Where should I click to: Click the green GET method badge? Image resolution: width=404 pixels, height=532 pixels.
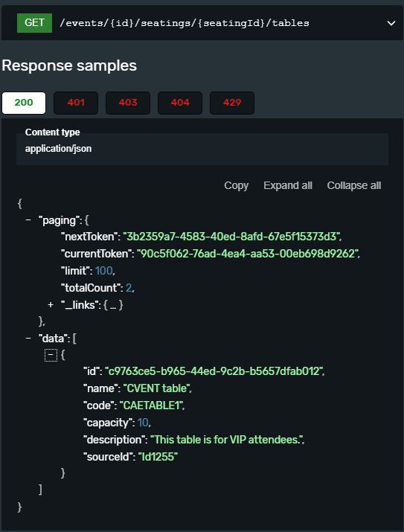pos(35,23)
